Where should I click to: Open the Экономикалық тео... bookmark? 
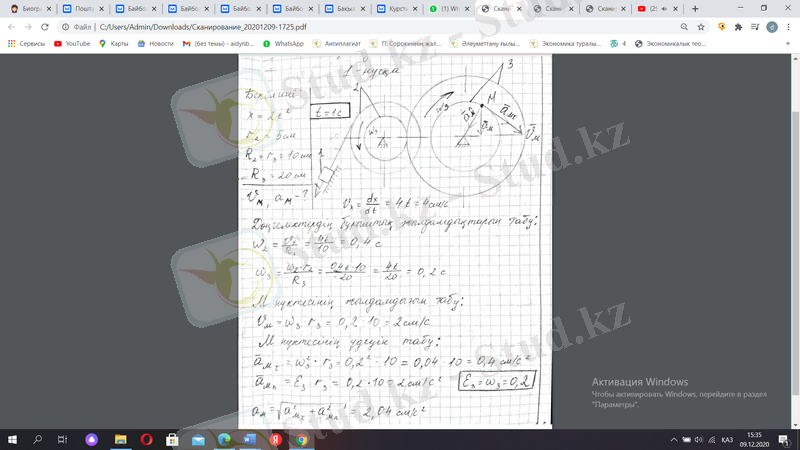tap(670, 44)
